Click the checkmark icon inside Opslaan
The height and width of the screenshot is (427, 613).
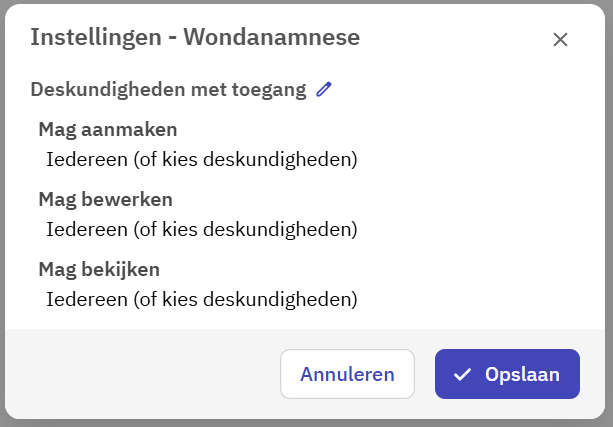[462, 375]
